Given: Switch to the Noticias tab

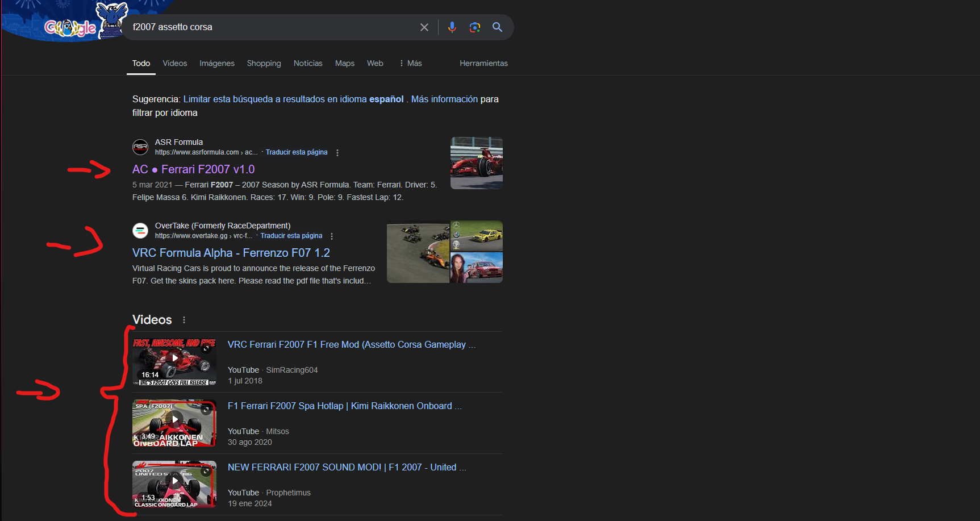Looking at the screenshot, I should 308,63.
